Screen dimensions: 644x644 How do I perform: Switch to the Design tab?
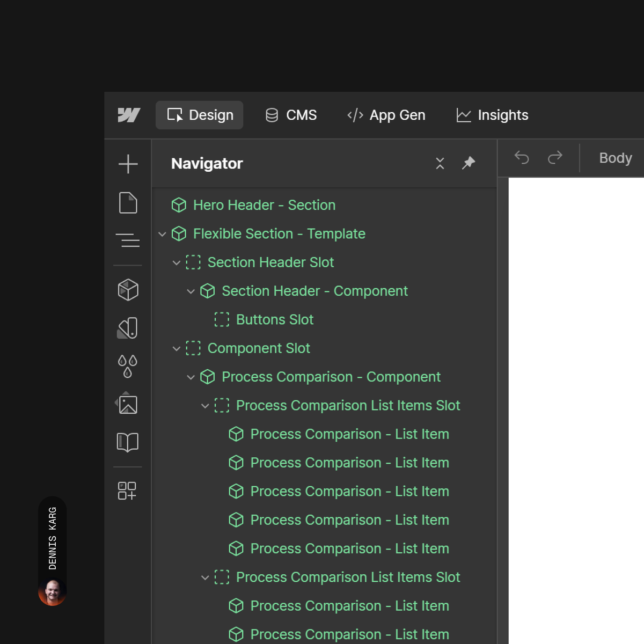pyautogui.click(x=200, y=115)
